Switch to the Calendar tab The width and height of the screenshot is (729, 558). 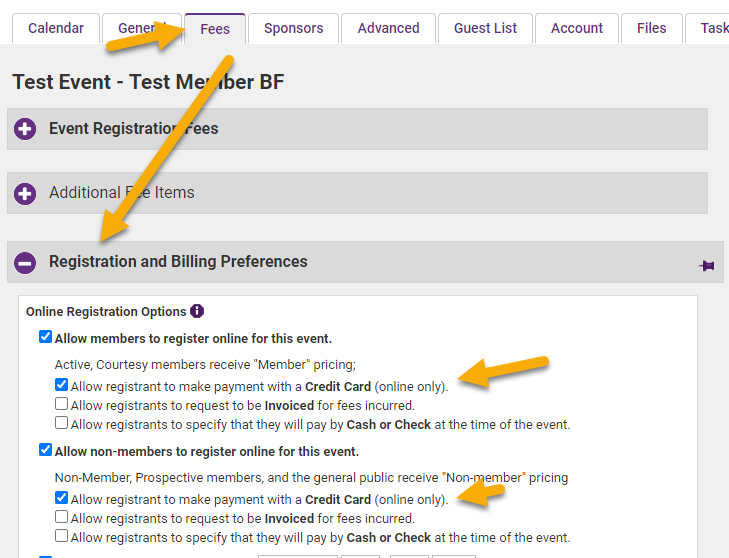tap(55, 28)
